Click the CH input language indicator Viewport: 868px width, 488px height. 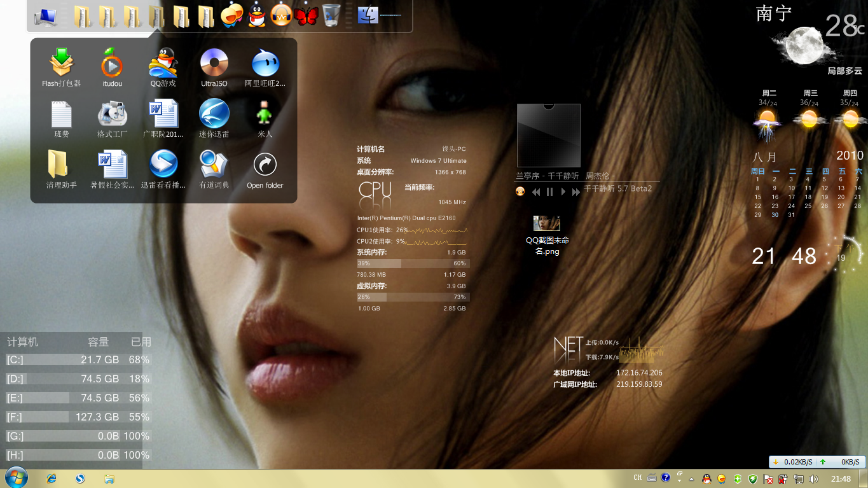pos(637,478)
